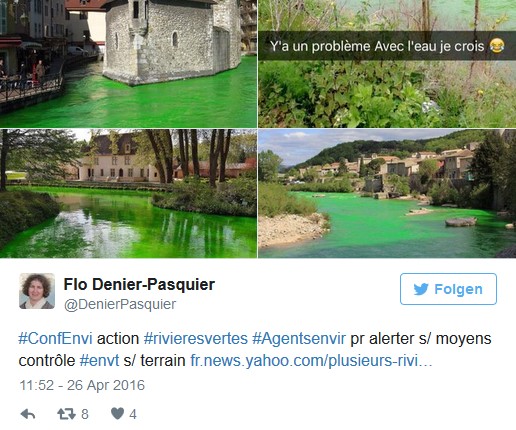Image resolution: width=516 pixels, height=430 pixels.
Task: Open the #envt hashtag
Action: tap(99, 361)
